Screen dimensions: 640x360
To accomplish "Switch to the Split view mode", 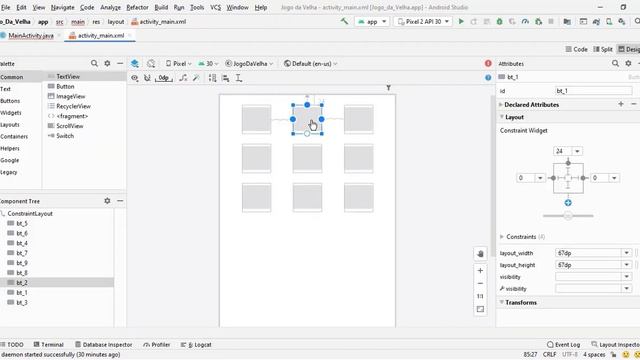I will (603, 49).
